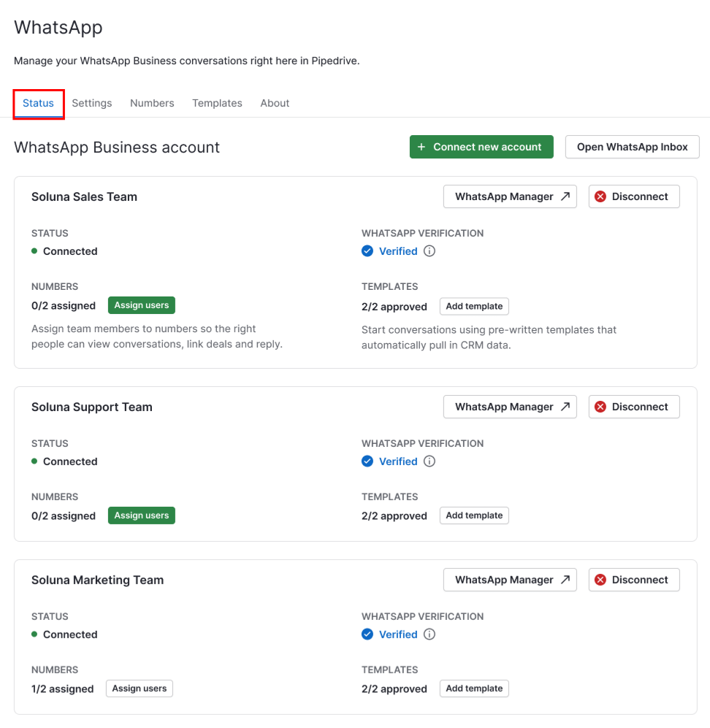Disconnect the Soluna Sales Team account
The height and width of the screenshot is (728, 710).
click(x=634, y=196)
